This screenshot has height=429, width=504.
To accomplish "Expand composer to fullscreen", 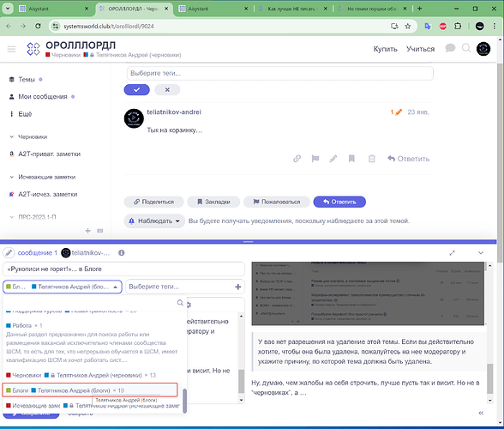I will [453, 253].
